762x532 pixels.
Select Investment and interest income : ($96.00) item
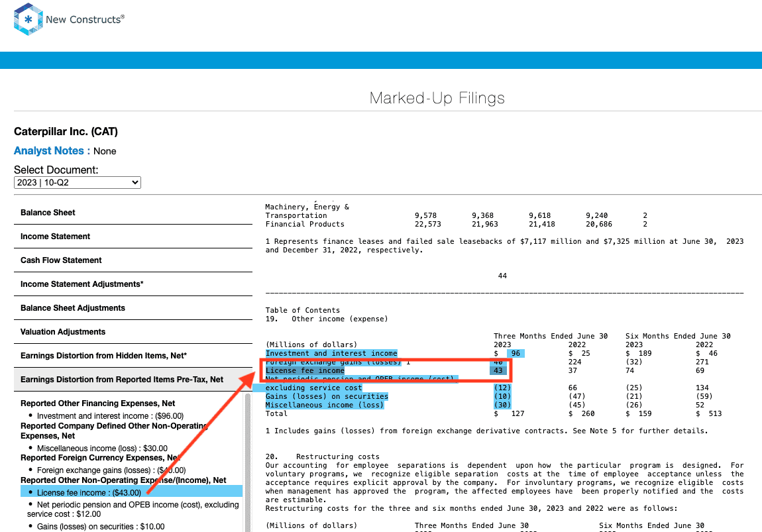pos(110,416)
